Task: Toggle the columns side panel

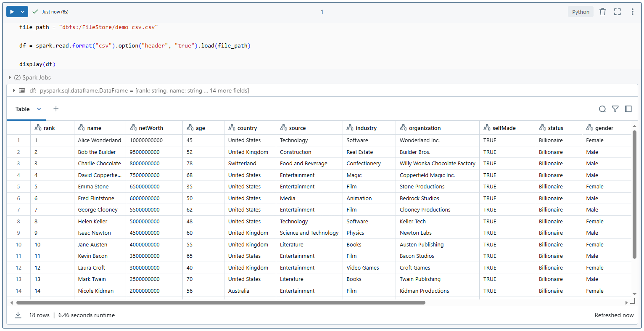Action: point(628,109)
